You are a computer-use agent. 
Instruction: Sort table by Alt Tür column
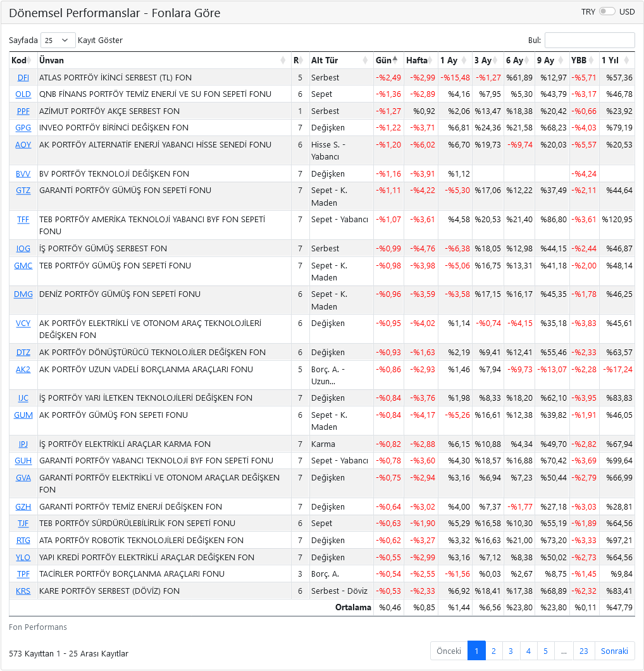(x=341, y=60)
